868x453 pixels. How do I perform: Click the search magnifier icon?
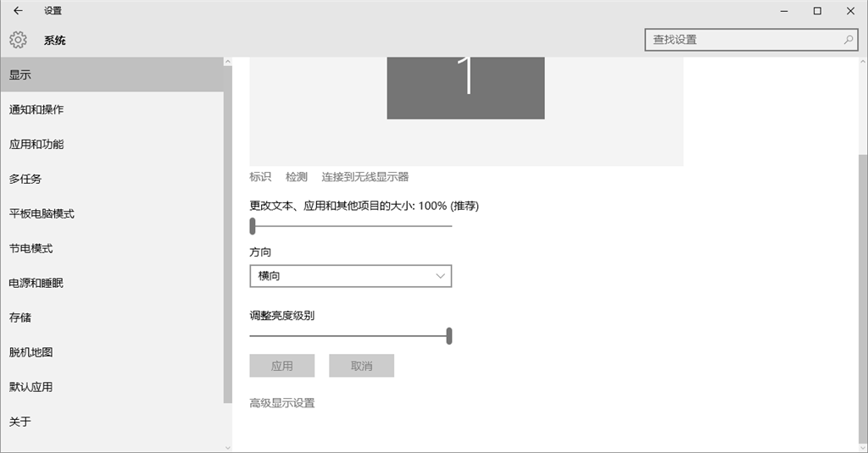pos(848,40)
